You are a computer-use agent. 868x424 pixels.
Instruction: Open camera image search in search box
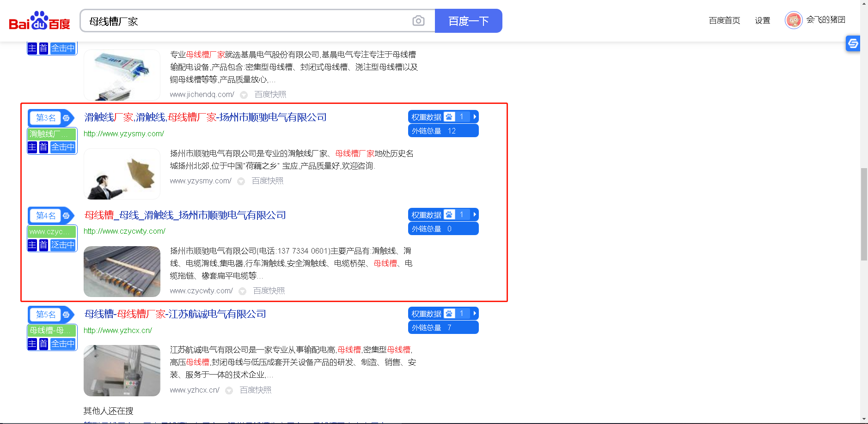[x=418, y=21]
